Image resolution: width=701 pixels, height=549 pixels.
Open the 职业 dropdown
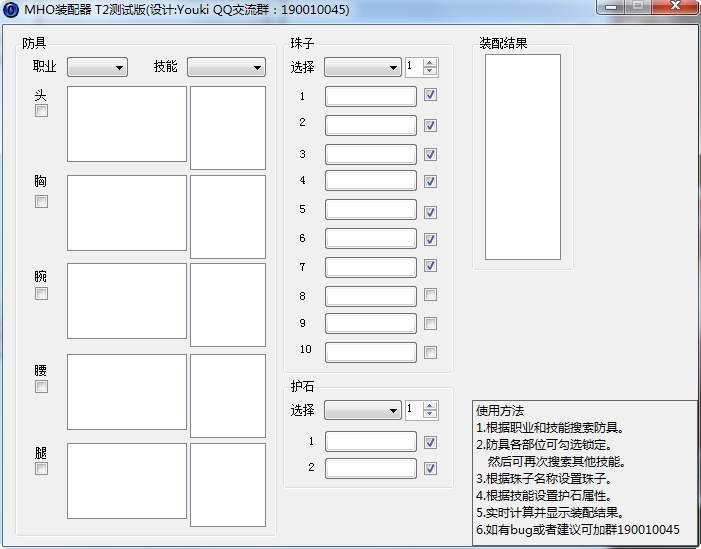pos(97,67)
